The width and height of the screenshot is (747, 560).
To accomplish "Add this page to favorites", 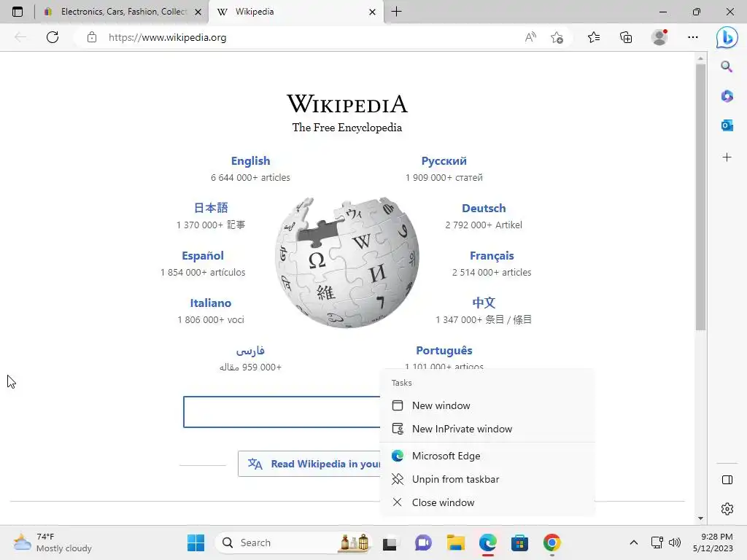I will pos(557,37).
